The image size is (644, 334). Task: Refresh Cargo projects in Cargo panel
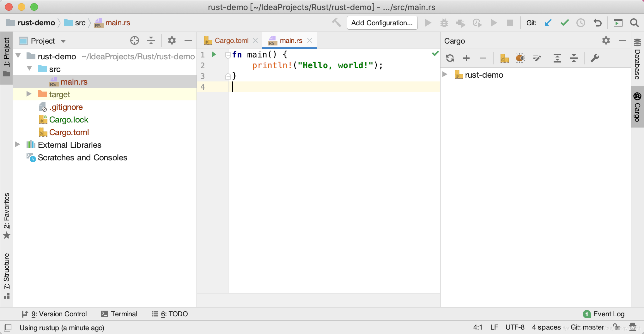[x=450, y=58]
